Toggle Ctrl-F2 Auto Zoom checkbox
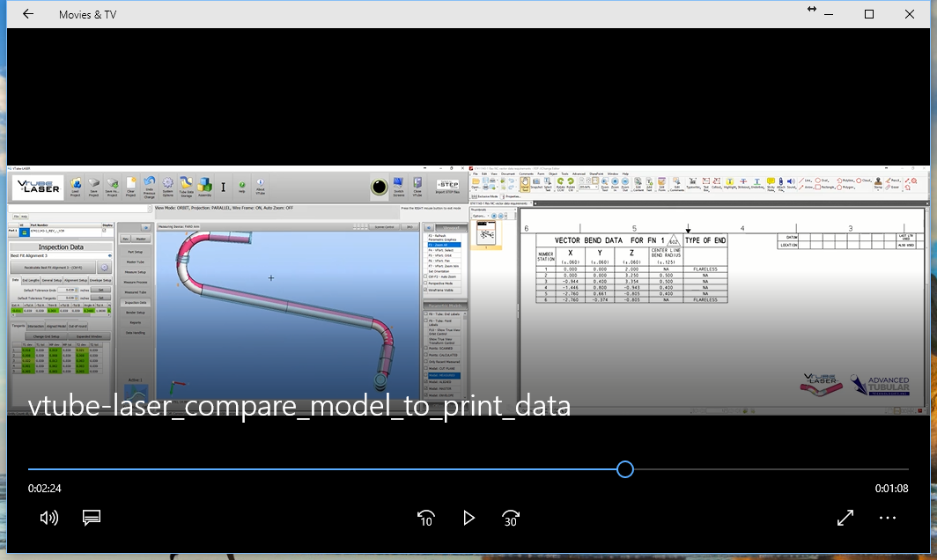 coord(425,276)
